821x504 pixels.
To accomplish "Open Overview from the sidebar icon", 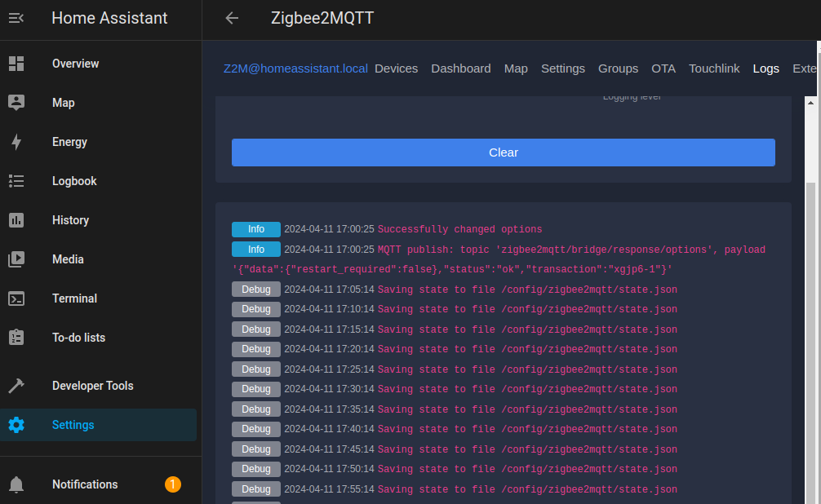I will click(16, 63).
